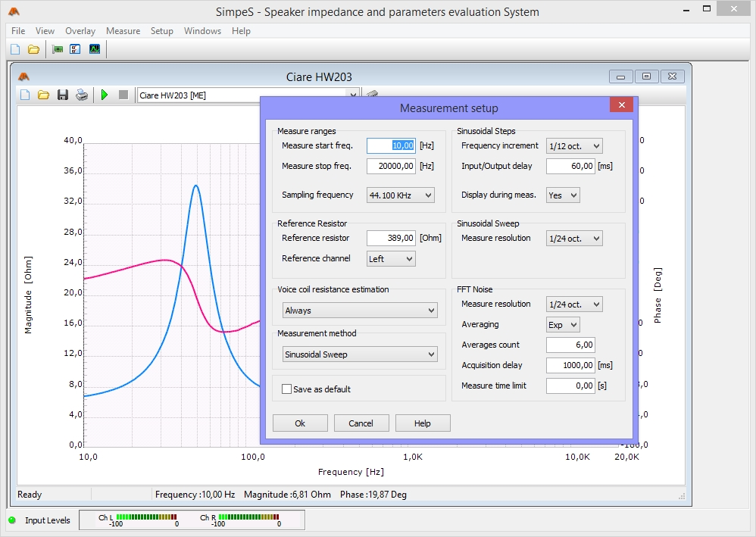Maximize the SimpeS main window
The image size is (756, 537).
(x=707, y=8)
